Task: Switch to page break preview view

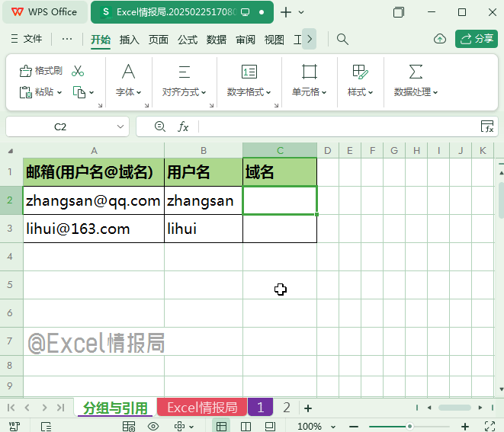Action: pyautogui.click(x=246, y=427)
